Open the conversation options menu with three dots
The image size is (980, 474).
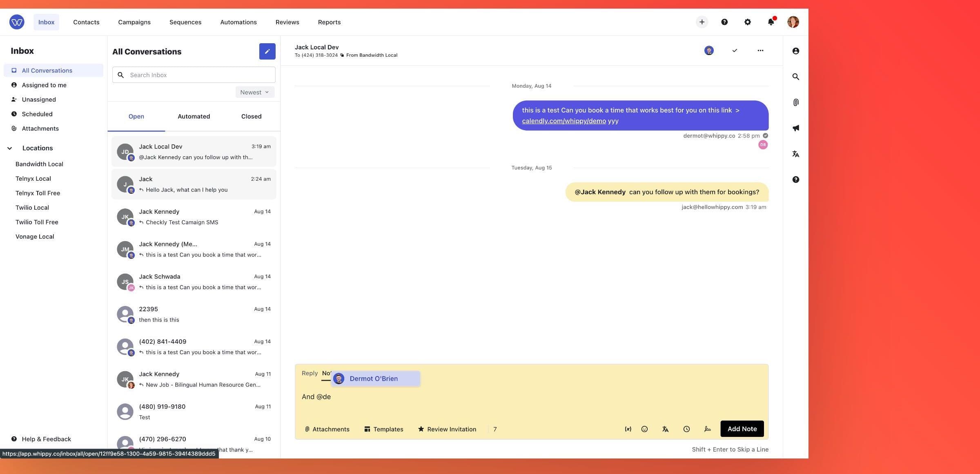click(x=760, y=51)
